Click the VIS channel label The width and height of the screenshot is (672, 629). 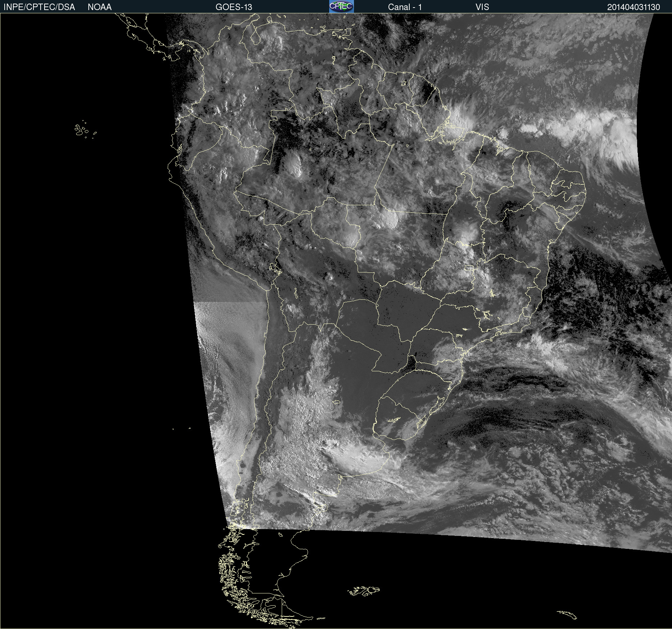click(482, 7)
